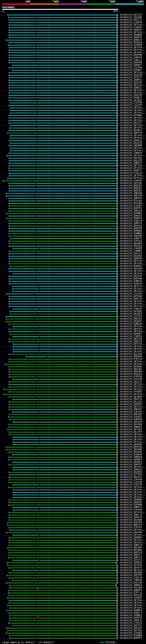The width and height of the screenshot is (146, 644).
Task: Select hit label UniRef100_Q4PN30
Action: [131, 198]
